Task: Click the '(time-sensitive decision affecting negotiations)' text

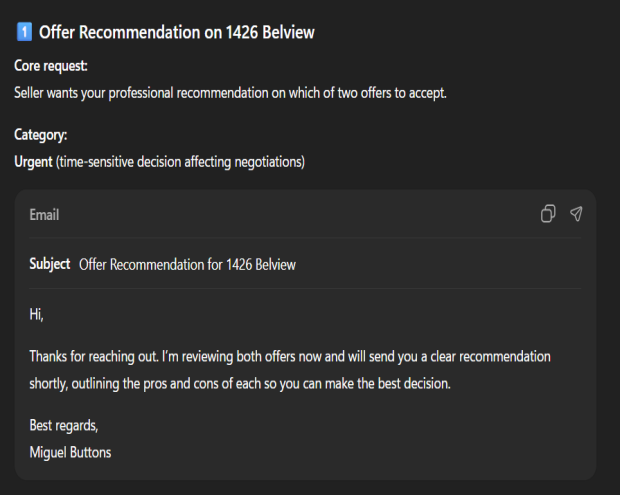Action: (180, 161)
